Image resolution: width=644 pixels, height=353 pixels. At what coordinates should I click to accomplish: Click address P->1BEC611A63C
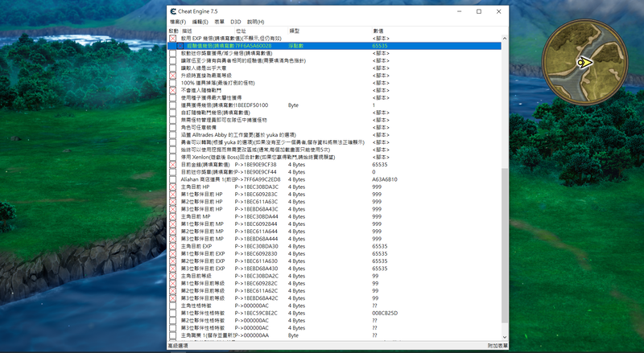[256, 202]
